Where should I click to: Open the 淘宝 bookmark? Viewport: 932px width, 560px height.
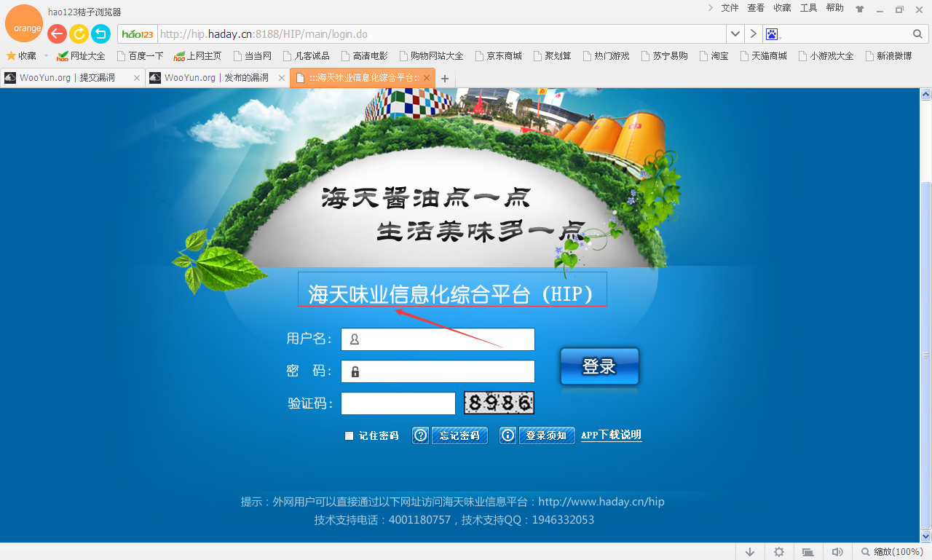714,56
